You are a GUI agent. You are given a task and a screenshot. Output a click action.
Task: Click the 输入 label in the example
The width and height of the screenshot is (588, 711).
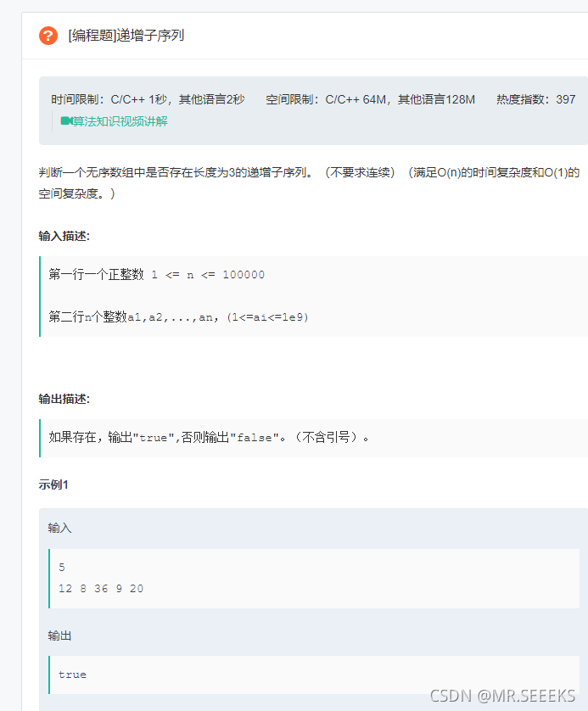point(60,529)
